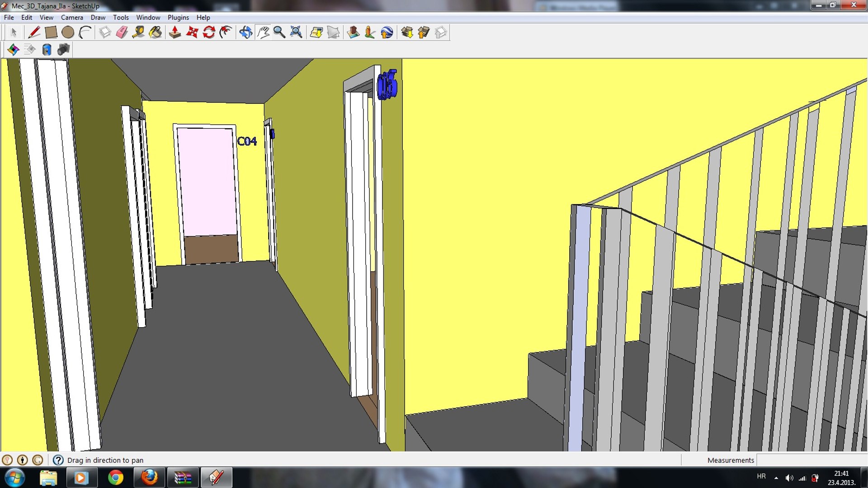Image resolution: width=868 pixels, height=488 pixels.
Task: Open the Plugins menu
Action: click(178, 18)
